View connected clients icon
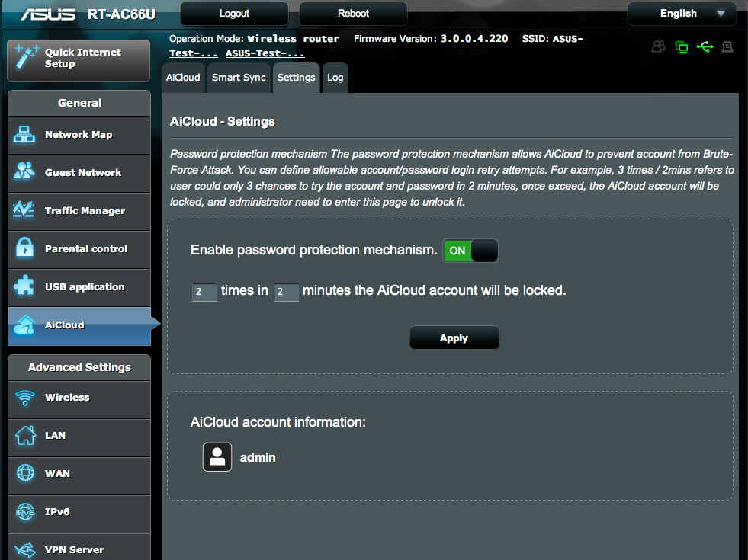The image size is (748, 560). [658, 46]
